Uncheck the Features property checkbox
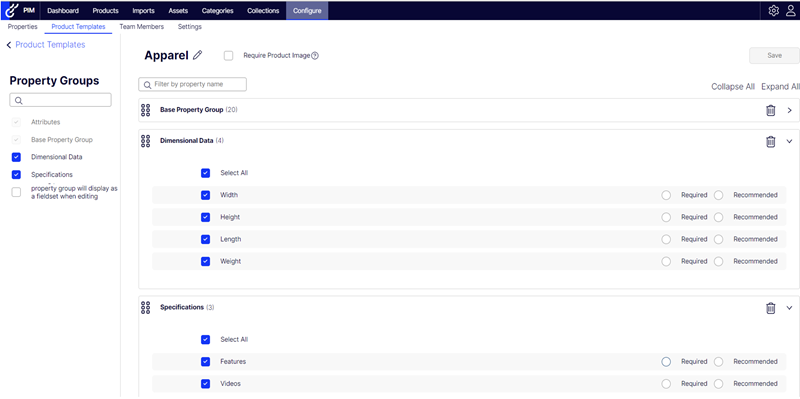This screenshot has height=399, width=800. [x=205, y=361]
